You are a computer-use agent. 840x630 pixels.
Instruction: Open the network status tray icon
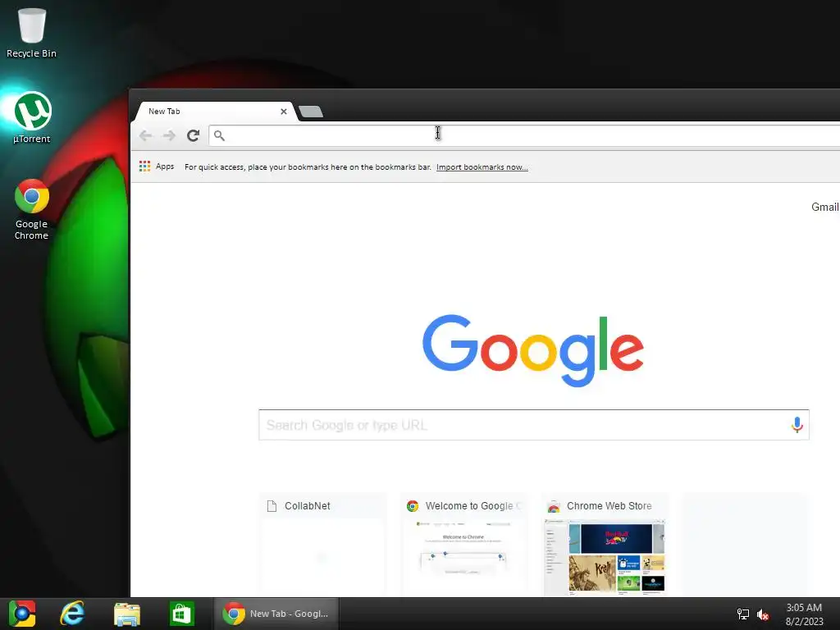[743, 614]
